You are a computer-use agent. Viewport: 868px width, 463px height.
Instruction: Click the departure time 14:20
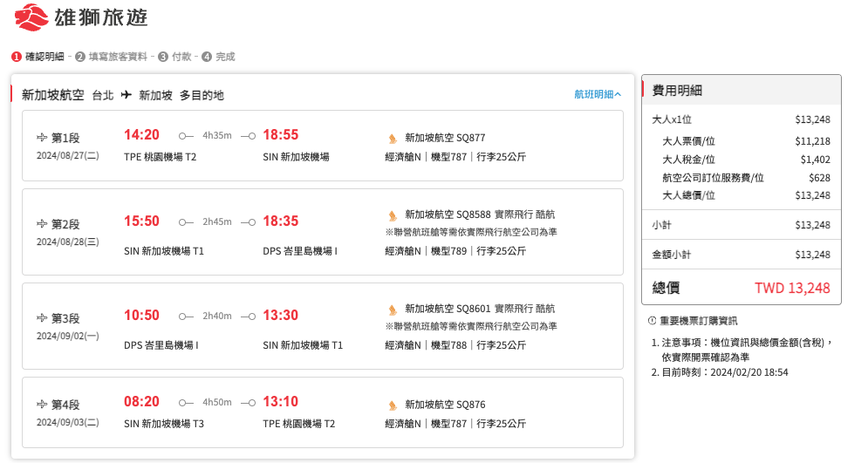click(141, 134)
